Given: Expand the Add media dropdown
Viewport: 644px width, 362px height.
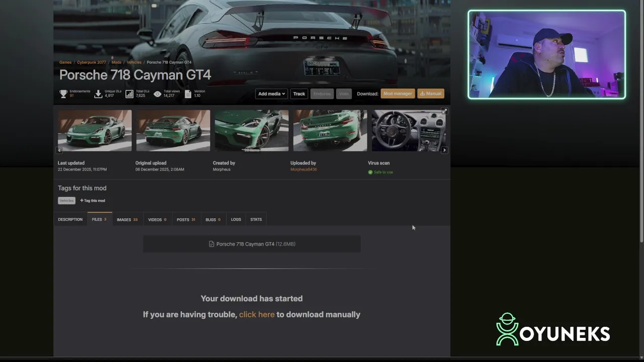Looking at the screenshot, I should click(x=271, y=94).
